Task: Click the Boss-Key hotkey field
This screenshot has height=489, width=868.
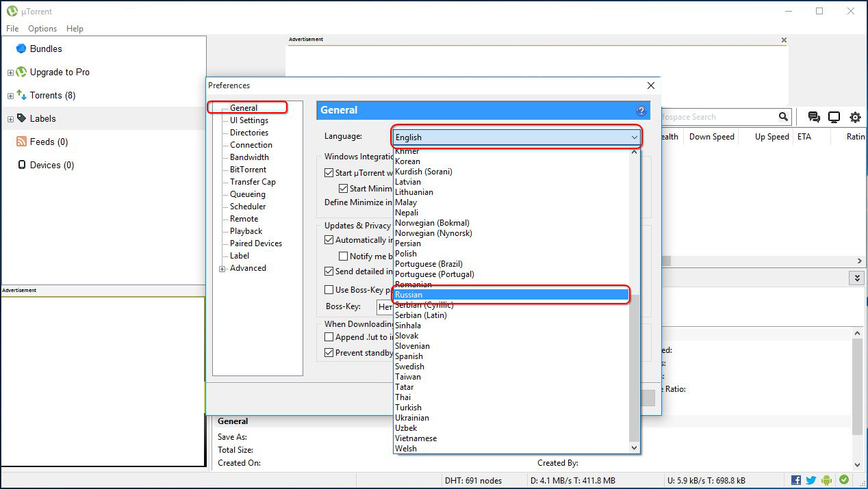Action: (385, 307)
